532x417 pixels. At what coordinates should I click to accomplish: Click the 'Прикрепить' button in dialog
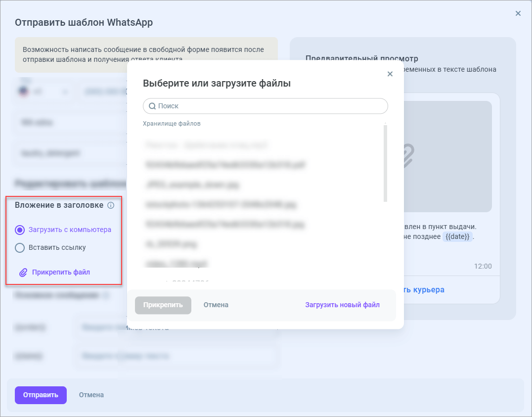tap(163, 305)
